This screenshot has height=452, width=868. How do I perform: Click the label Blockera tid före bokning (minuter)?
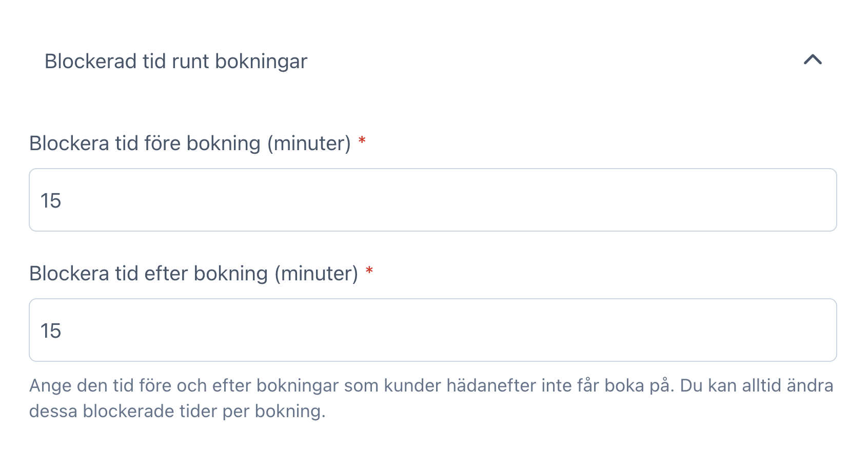tap(192, 143)
